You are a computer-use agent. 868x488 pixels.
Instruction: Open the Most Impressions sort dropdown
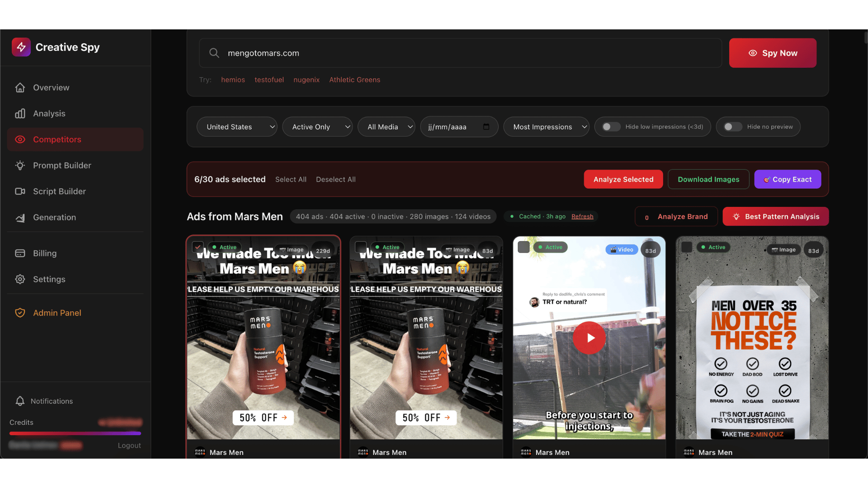(x=546, y=127)
